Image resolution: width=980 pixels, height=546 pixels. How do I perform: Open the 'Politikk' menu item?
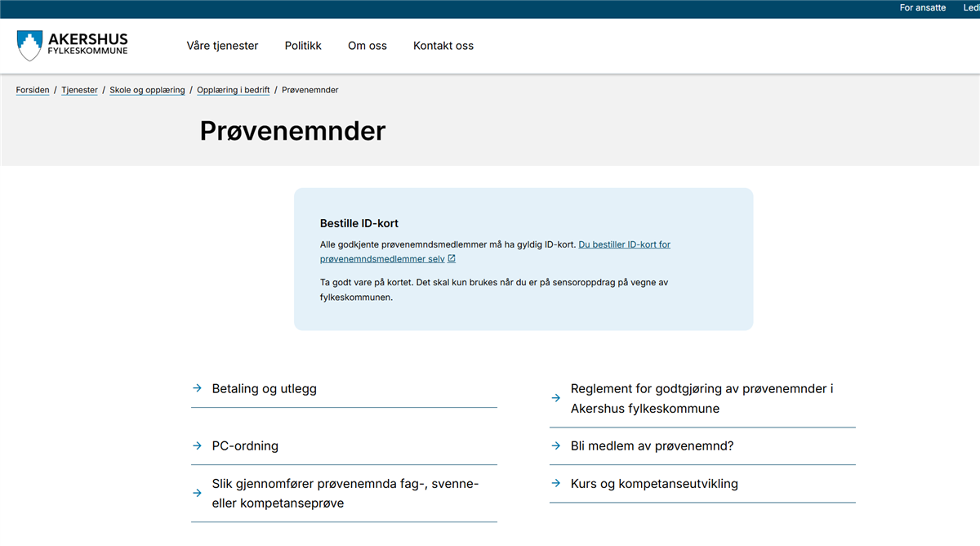[303, 46]
